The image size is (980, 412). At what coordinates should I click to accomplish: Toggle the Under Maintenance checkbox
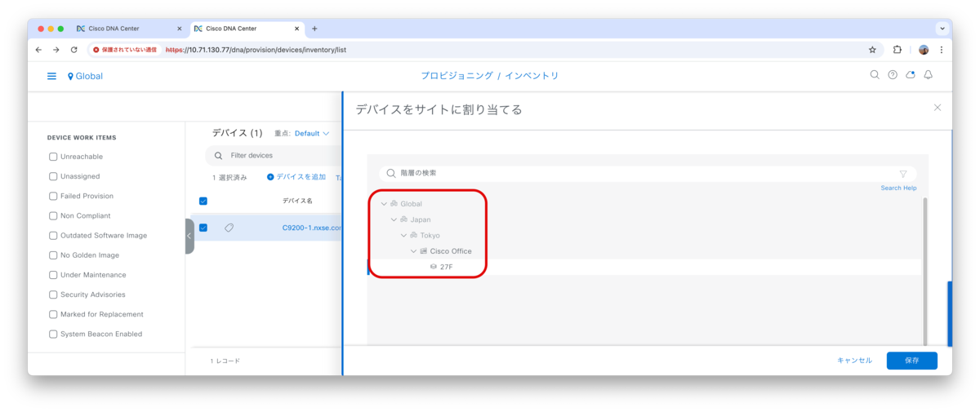[x=53, y=275]
